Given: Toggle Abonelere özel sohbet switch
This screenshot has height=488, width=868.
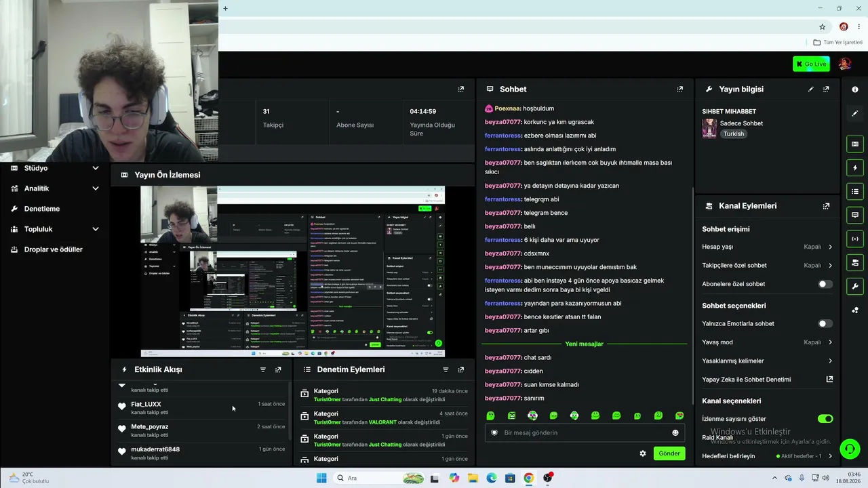Looking at the screenshot, I should click(x=825, y=284).
